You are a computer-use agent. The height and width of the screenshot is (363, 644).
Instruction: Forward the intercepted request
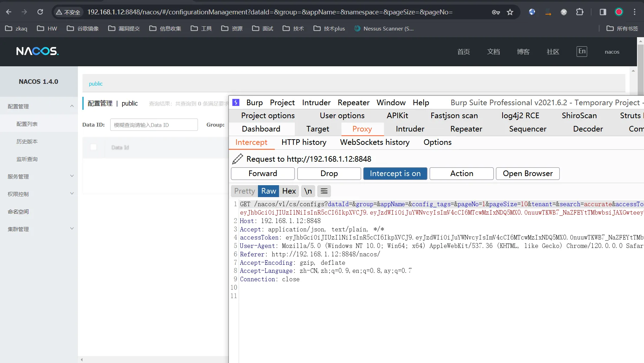(x=263, y=173)
